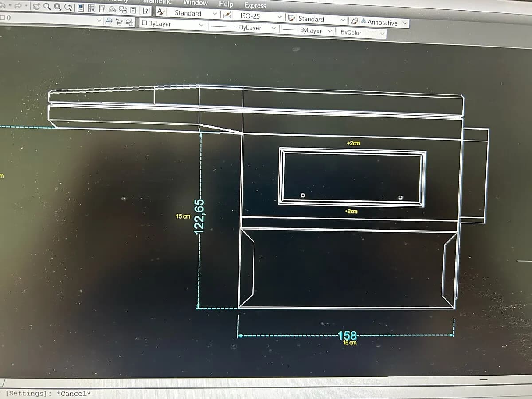The image size is (532, 399).
Task: Click the Layer Previous icon
Action: point(119,22)
